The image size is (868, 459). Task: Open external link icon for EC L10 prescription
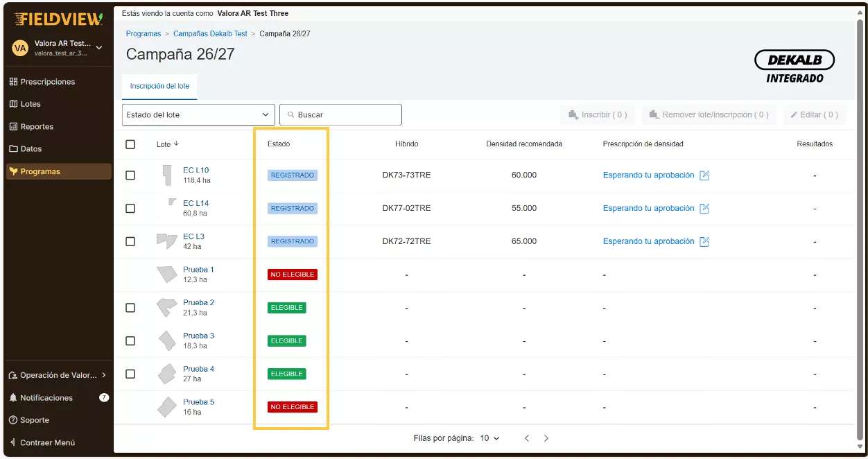tap(704, 175)
